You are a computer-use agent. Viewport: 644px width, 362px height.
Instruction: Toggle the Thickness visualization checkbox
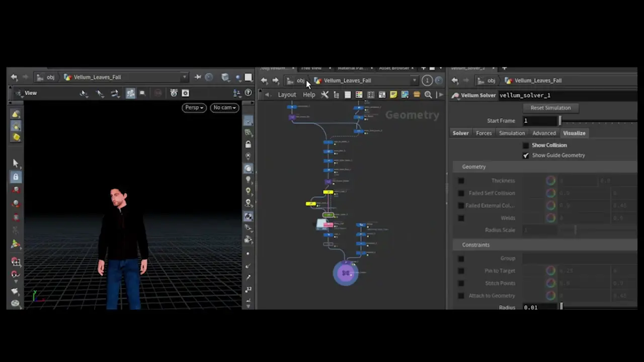pos(461,180)
